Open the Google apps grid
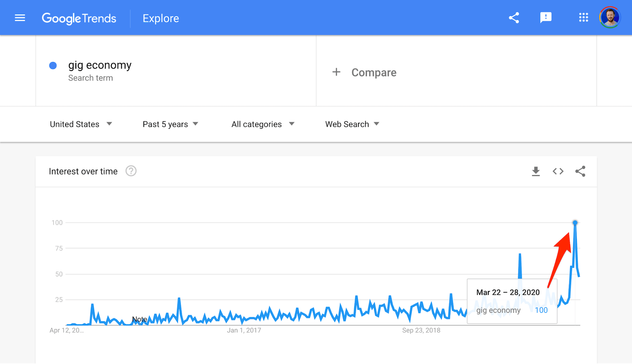 pyautogui.click(x=583, y=18)
